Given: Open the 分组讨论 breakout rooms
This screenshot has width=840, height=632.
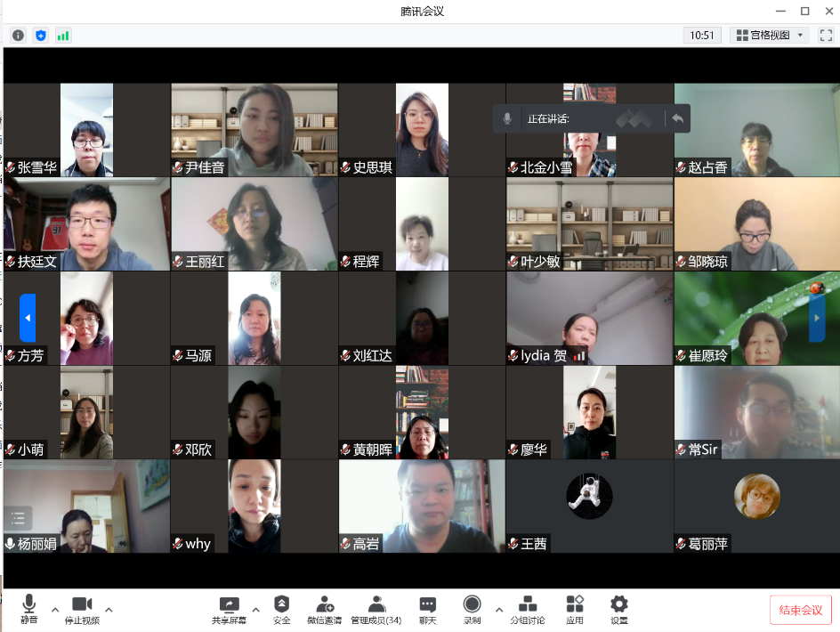Looking at the screenshot, I should pyautogui.click(x=528, y=610).
